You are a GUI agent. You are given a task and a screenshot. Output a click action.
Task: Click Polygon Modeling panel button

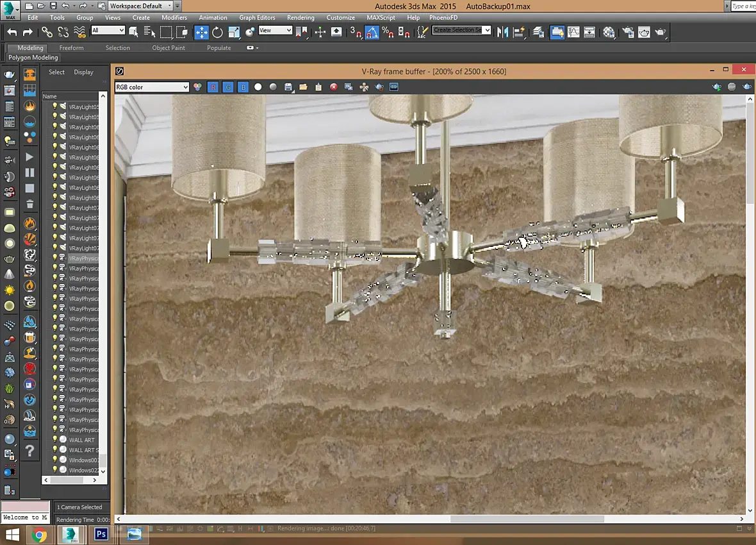tap(33, 58)
